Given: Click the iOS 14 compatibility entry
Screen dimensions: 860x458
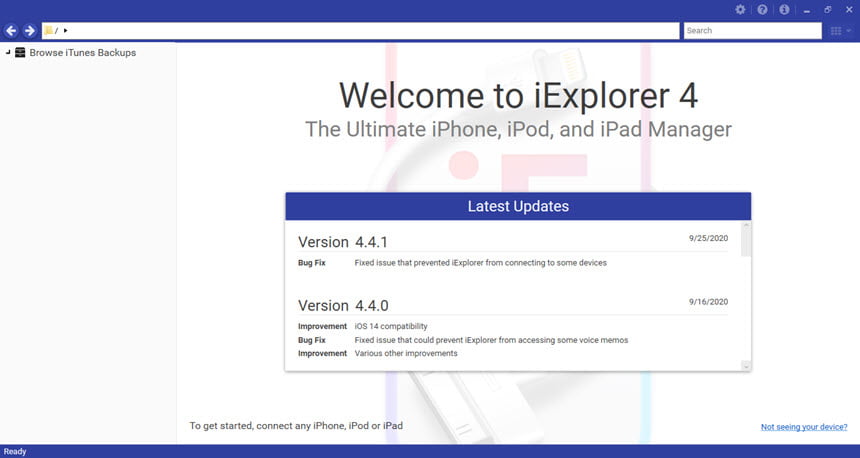Looking at the screenshot, I should point(391,326).
